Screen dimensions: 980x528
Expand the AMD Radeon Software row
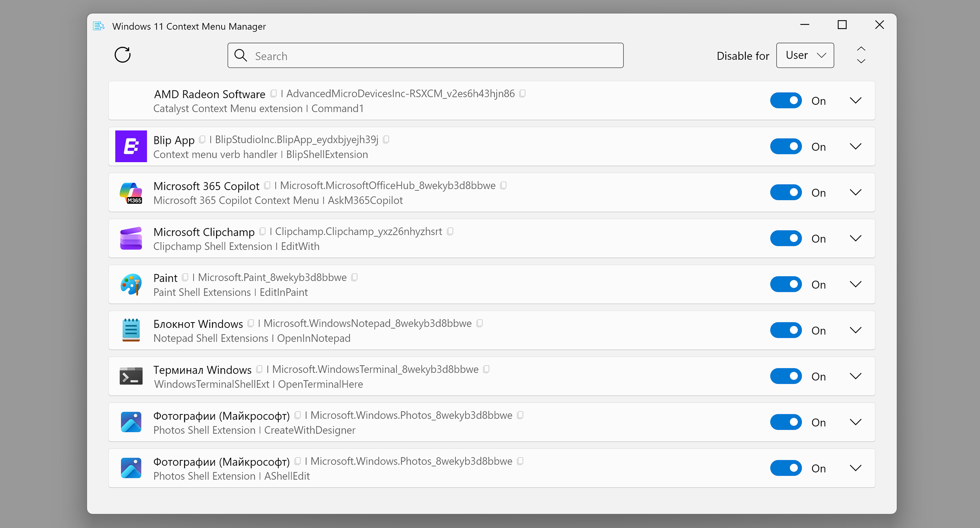point(856,101)
